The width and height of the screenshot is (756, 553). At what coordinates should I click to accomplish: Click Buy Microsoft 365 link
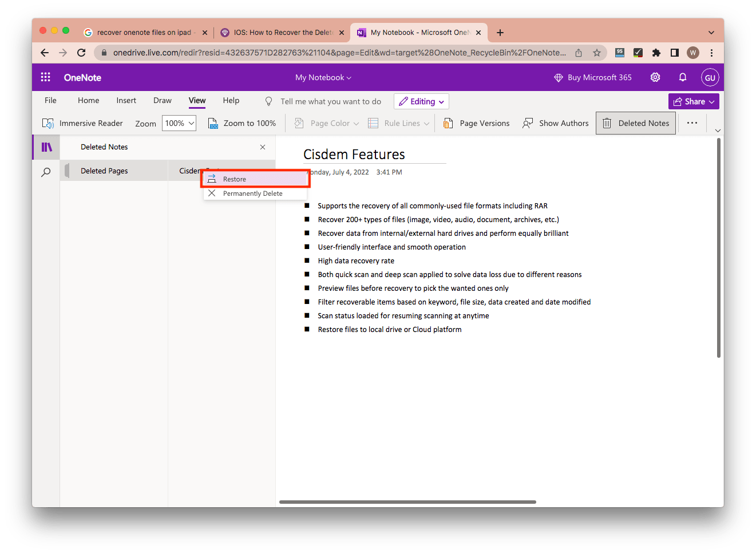(593, 77)
